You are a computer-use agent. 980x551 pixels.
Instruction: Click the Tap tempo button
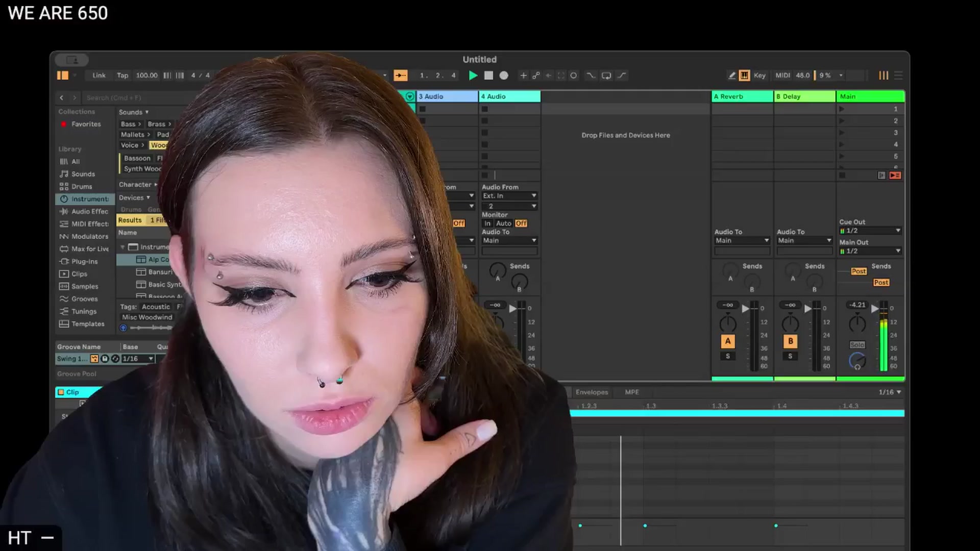click(122, 76)
